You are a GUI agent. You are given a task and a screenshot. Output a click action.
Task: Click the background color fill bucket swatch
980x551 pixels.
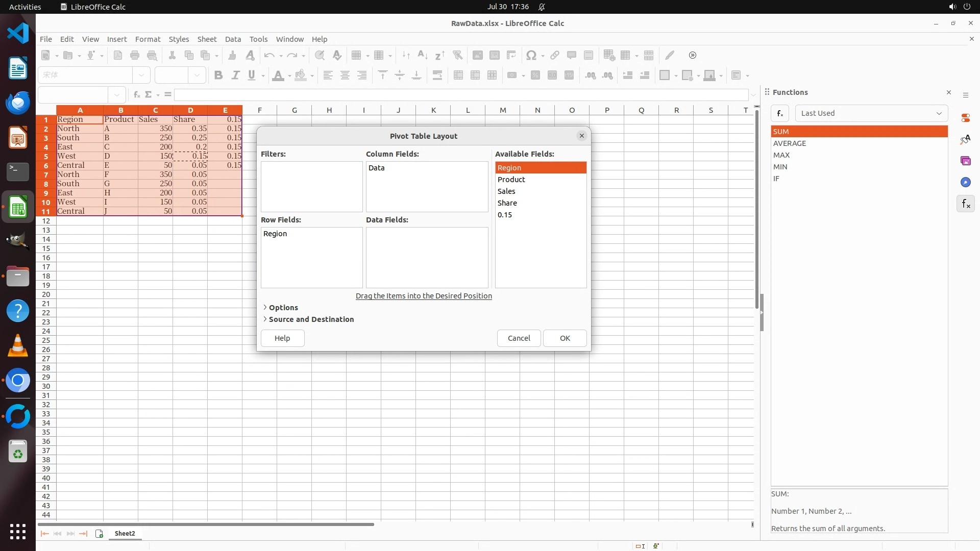click(x=301, y=76)
